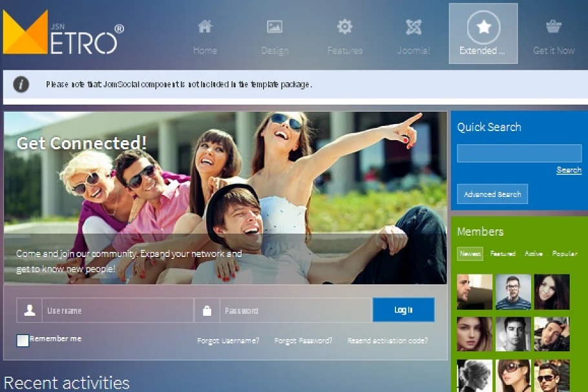Open Advanced Search
Viewport: 588px width, 392px height.
492,194
